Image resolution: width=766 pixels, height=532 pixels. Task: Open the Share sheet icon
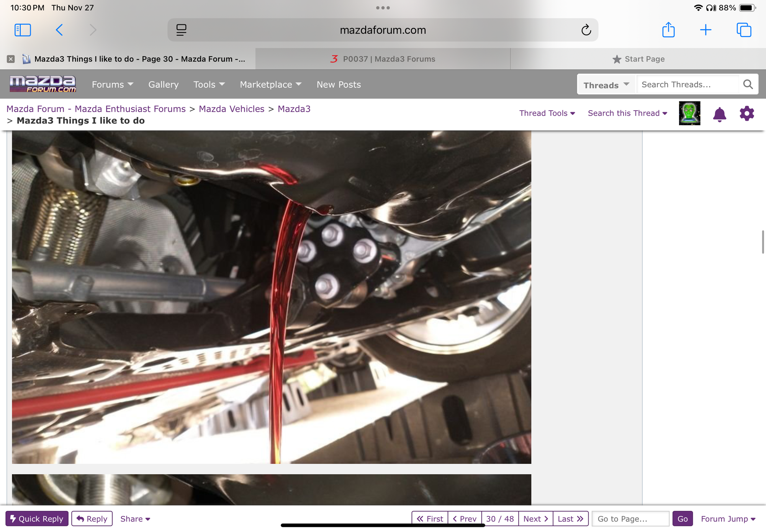pyautogui.click(x=668, y=30)
